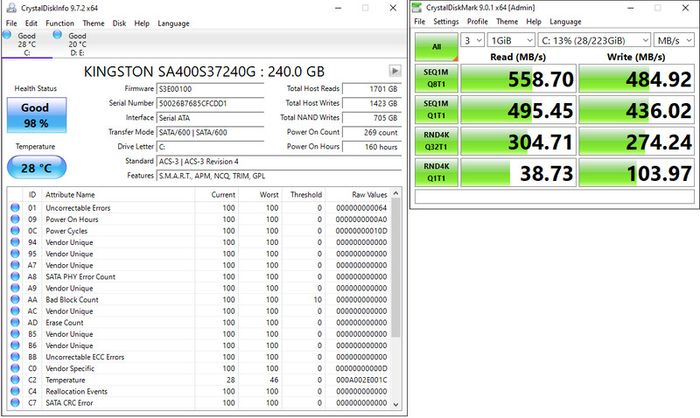Open Profile menu in CrystalDiskMark
The image size is (700, 418).
(x=477, y=21)
